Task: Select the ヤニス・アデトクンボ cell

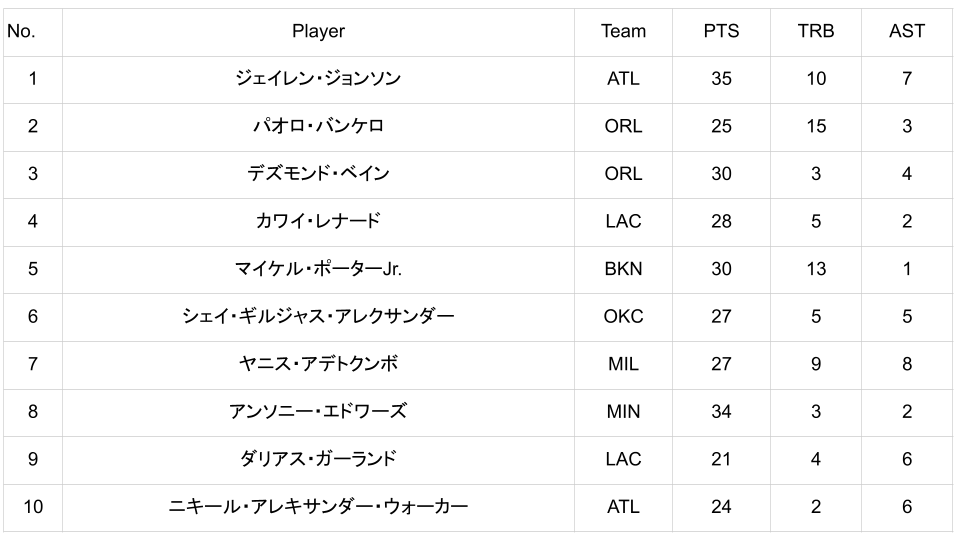Action: pyautogui.click(x=318, y=364)
